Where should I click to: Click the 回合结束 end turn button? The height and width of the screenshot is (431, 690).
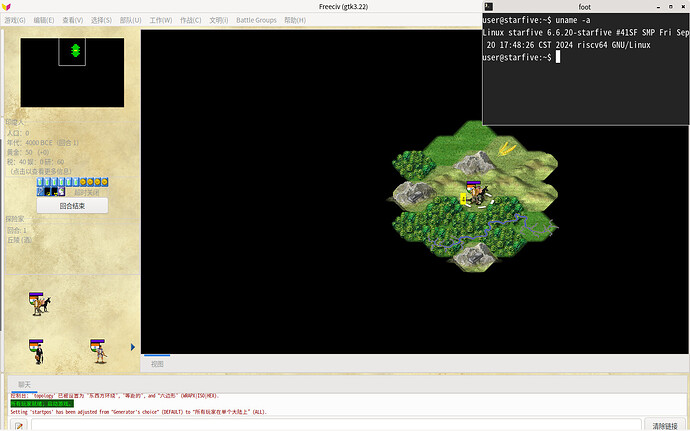coord(72,206)
